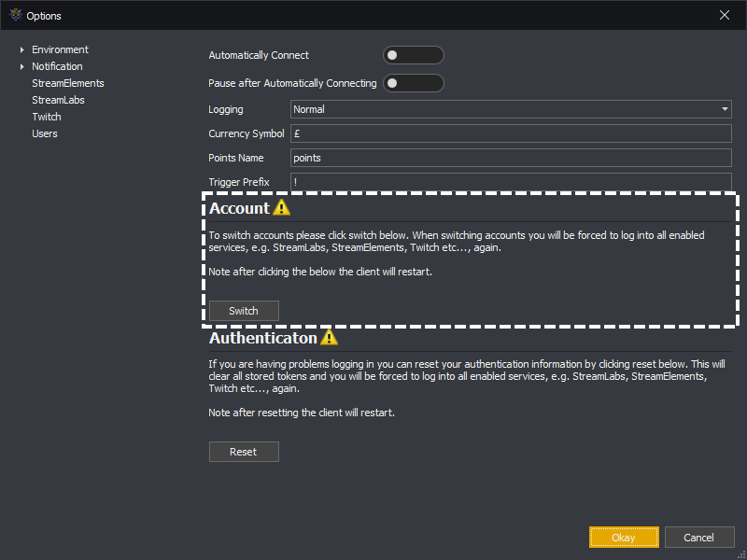
Task: Select Notification in the options tree
Action: [57, 66]
